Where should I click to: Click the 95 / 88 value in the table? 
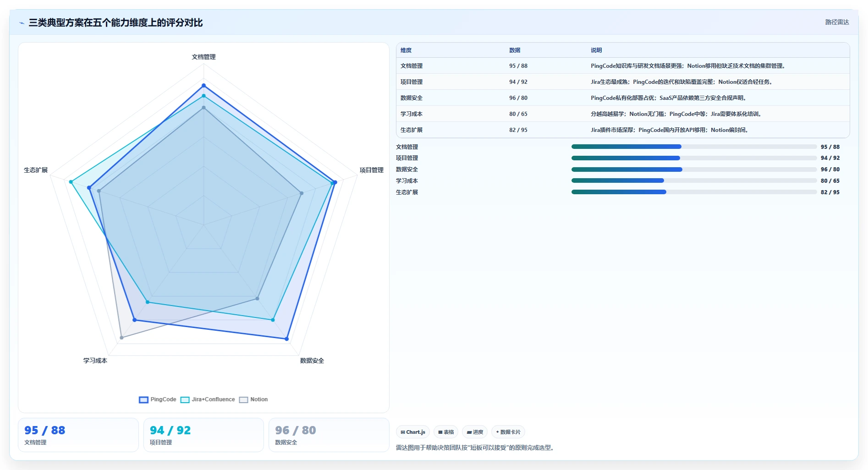point(518,66)
